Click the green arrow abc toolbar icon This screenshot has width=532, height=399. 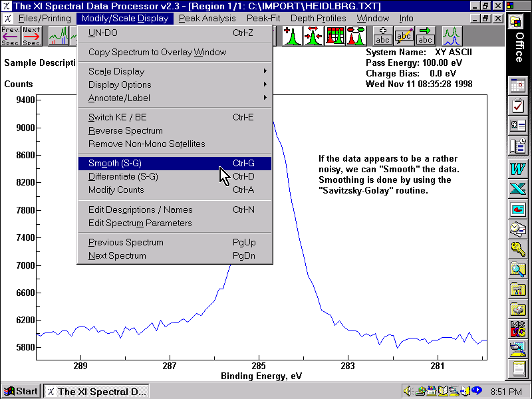pos(425,35)
